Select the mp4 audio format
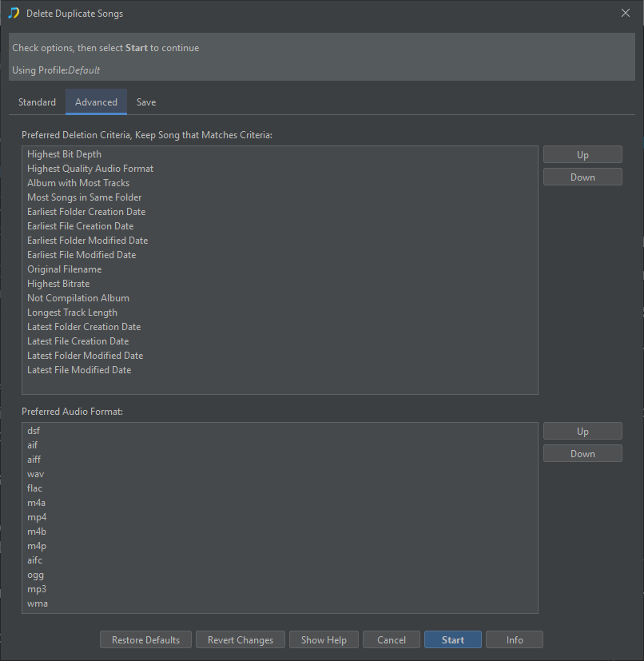The image size is (644, 661). pos(280,517)
